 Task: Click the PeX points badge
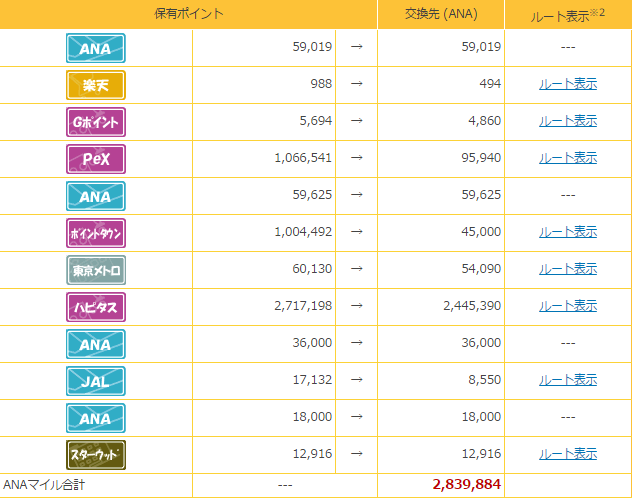click(96, 159)
